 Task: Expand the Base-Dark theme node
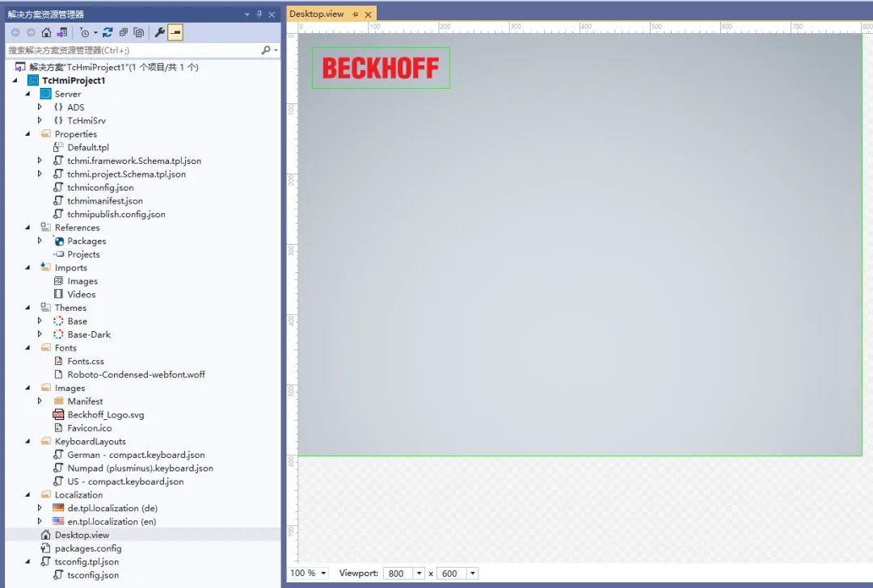click(40, 334)
